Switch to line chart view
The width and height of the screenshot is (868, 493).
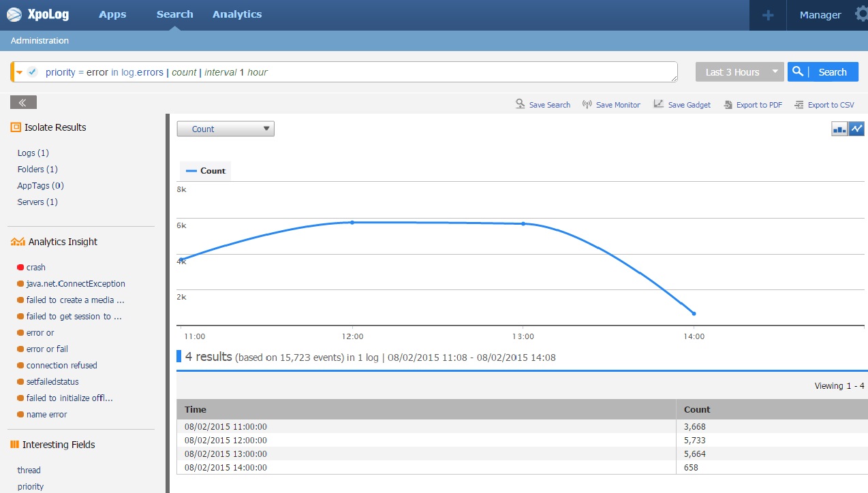point(856,129)
